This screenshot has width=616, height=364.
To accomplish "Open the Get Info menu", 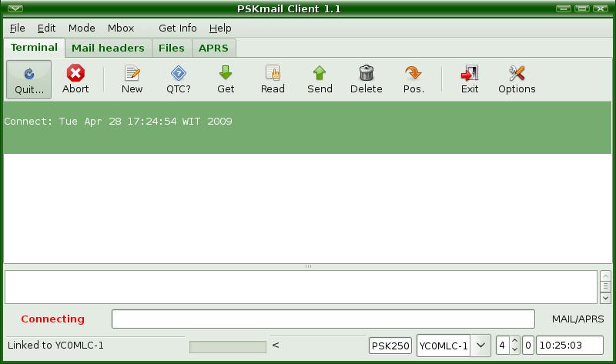I will click(178, 28).
